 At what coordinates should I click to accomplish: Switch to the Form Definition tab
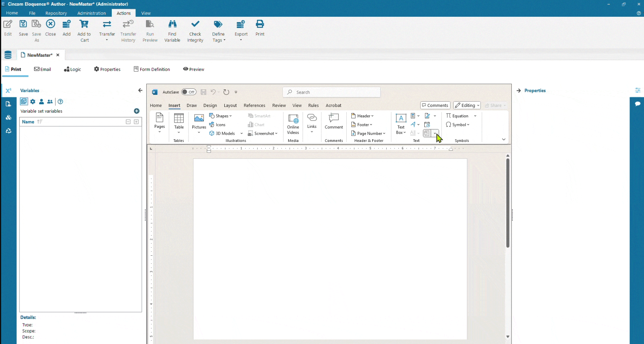(x=152, y=69)
